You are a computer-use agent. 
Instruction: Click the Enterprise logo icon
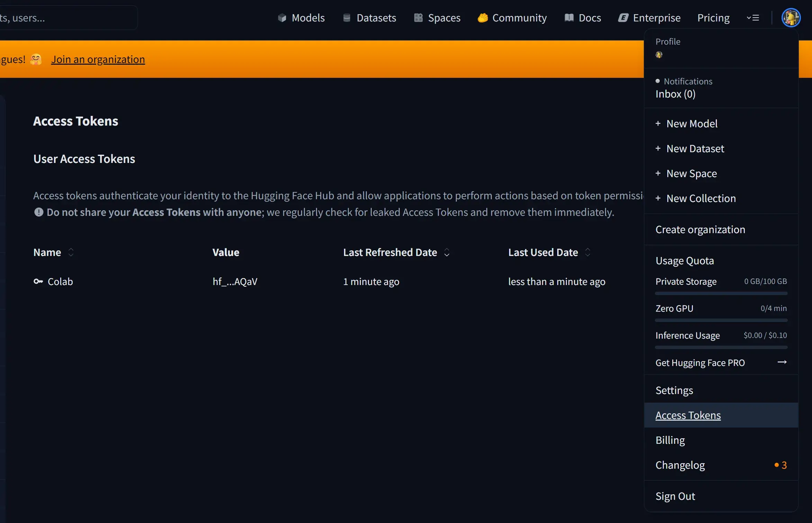[x=623, y=18]
